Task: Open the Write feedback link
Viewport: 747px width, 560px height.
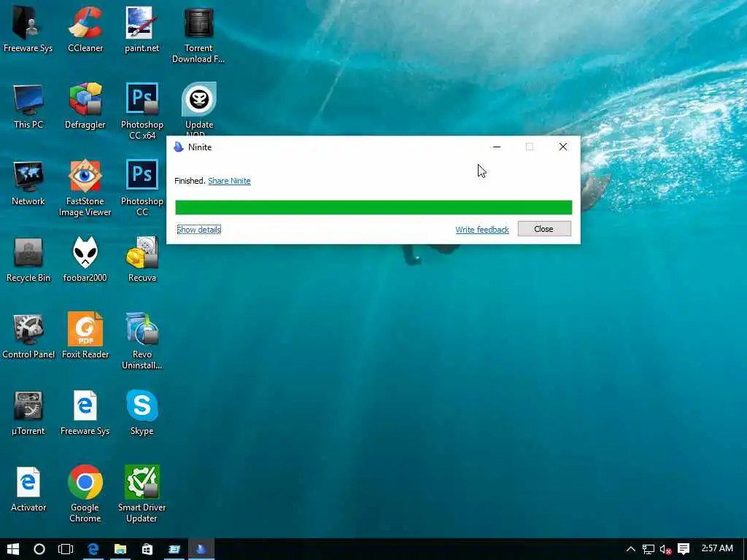Action: pyautogui.click(x=482, y=230)
